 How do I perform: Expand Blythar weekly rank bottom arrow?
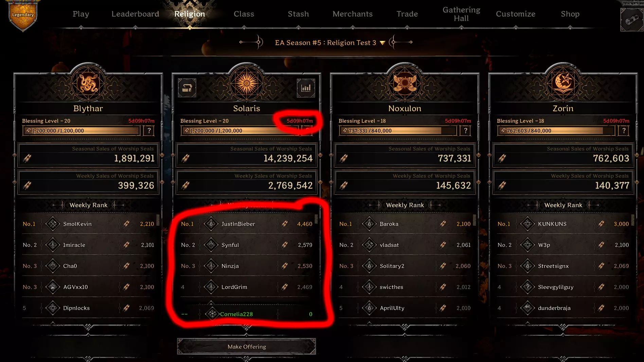pyautogui.click(x=88, y=327)
